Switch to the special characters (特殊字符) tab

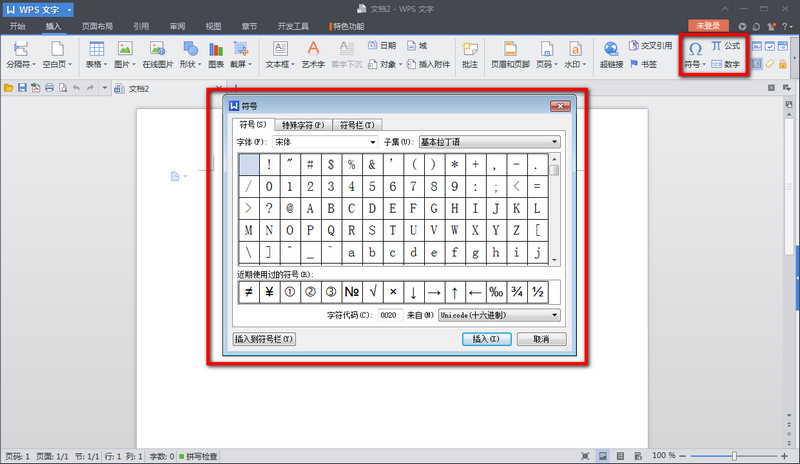(x=302, y=125)
